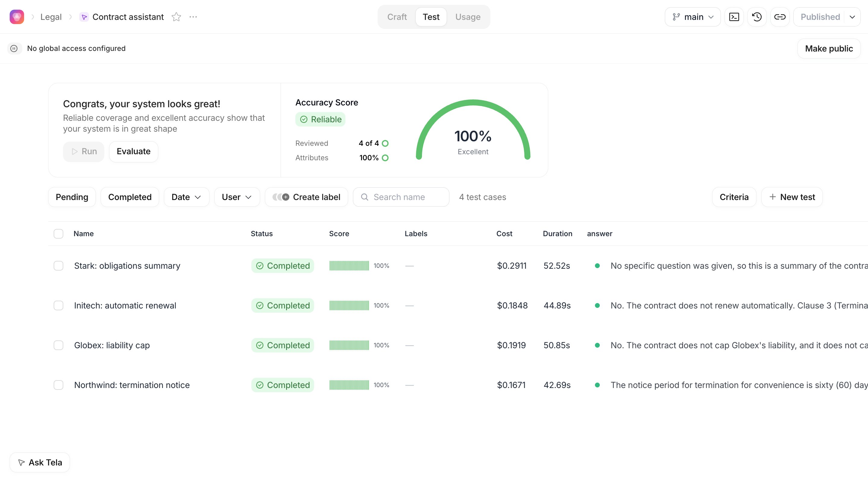Viewport: 868px width, 482px height.
Task: Click the Run button
Action: (x=83, y=152)
